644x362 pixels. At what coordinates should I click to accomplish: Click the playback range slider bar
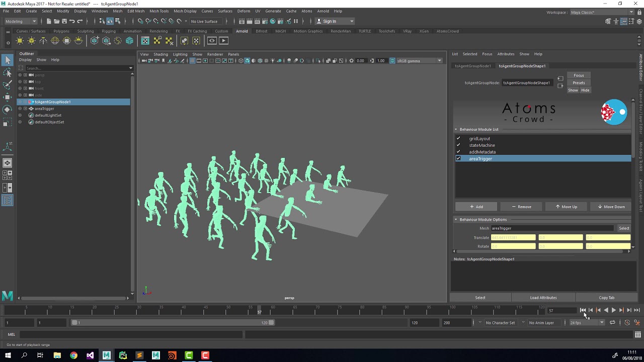(x=174, y=323)
